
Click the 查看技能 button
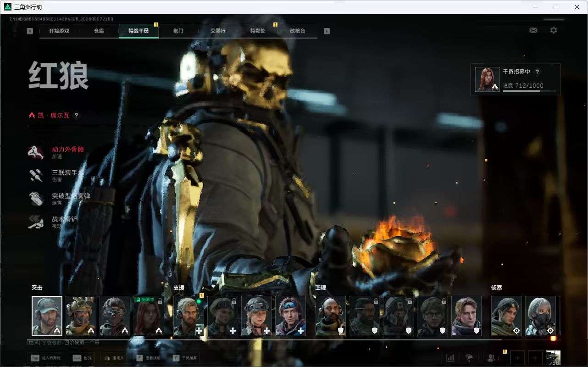[148, 358]
